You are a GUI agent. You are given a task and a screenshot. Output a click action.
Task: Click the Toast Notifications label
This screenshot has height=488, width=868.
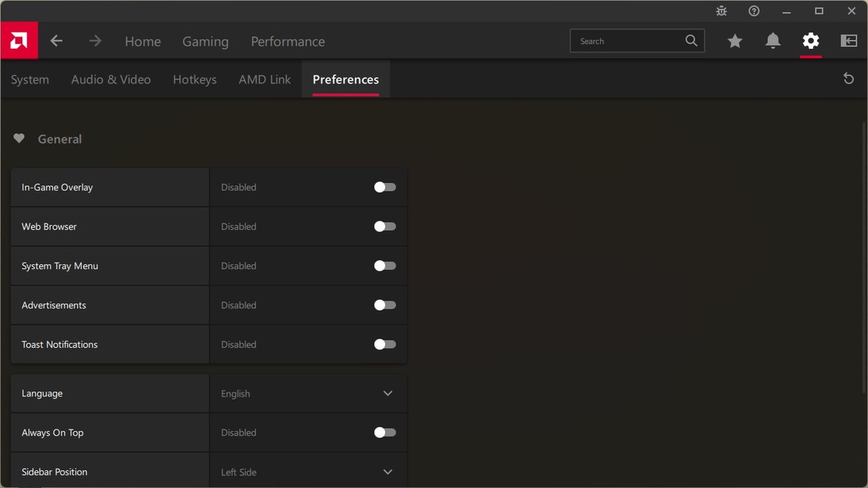tap(59, 344)
